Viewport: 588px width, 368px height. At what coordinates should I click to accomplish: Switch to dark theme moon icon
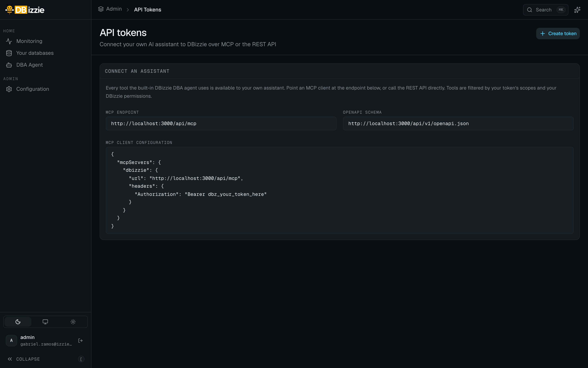[18, 322]
